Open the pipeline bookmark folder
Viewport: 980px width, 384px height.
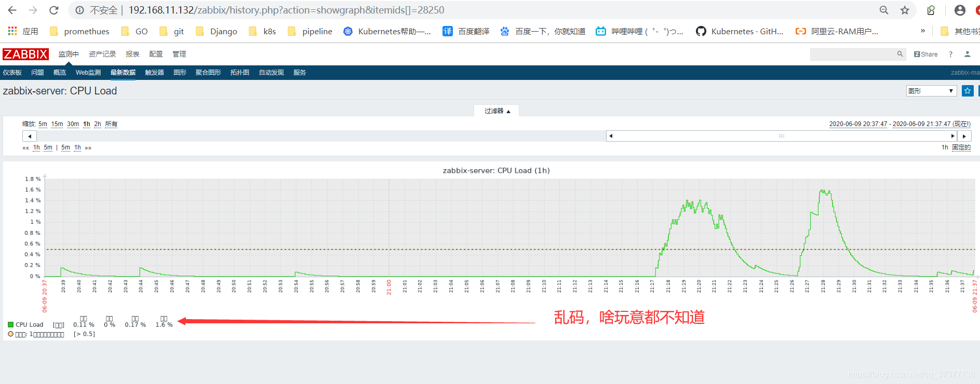310,31
